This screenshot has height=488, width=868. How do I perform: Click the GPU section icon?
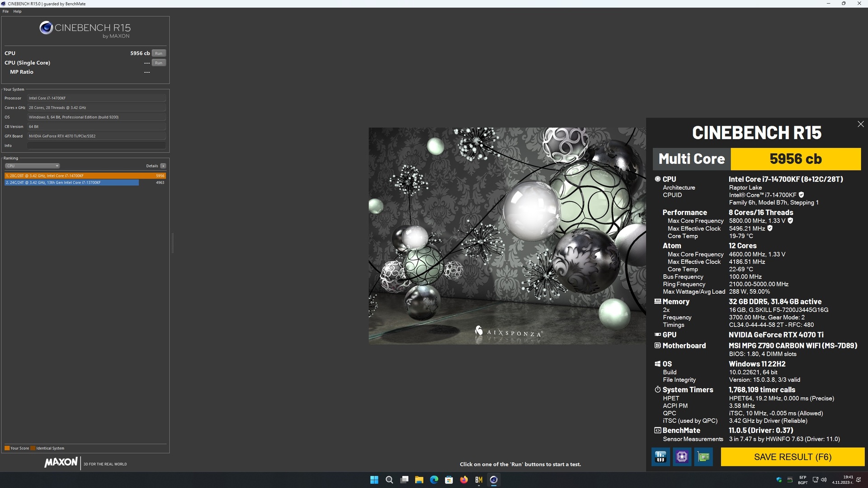(x=657, y=335)
